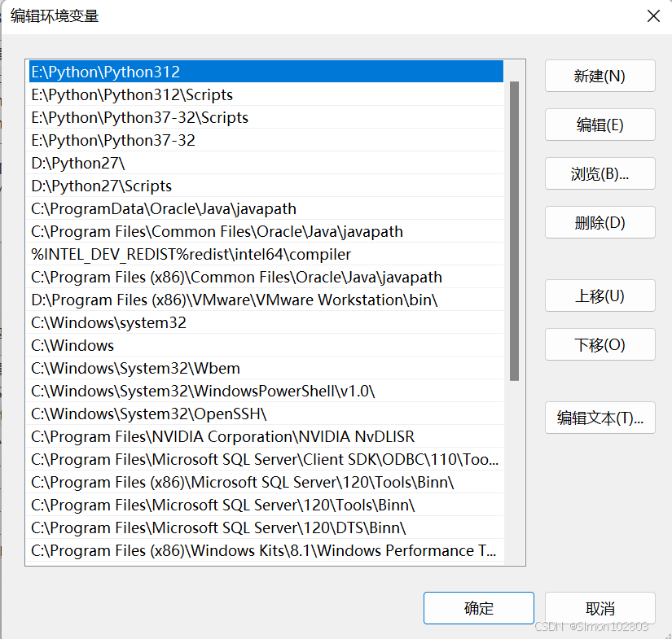
Task: Select the NVIDIA NvDLISR path entry
Action: pyautogui.click(x=266, y=436)
